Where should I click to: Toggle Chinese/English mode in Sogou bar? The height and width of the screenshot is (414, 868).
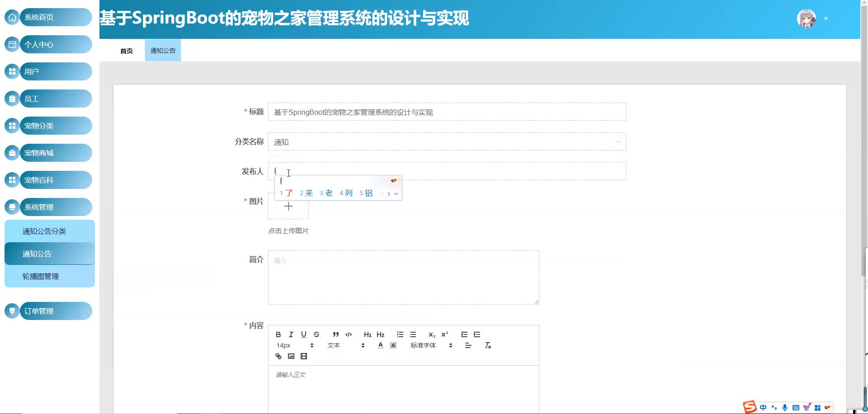tap(763, 408)
